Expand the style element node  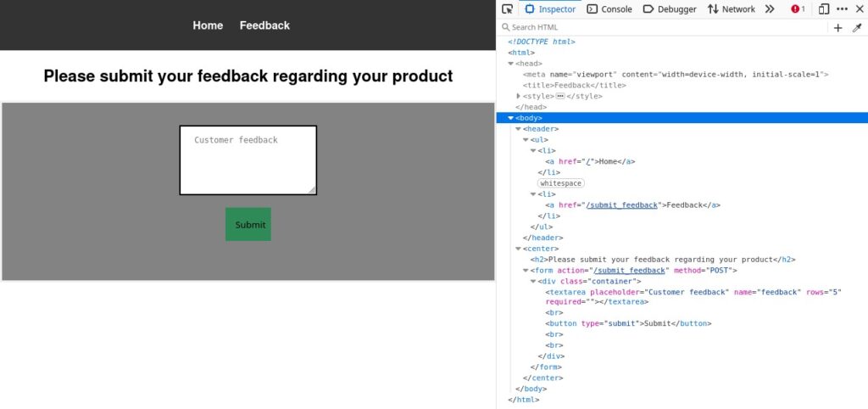518,96
